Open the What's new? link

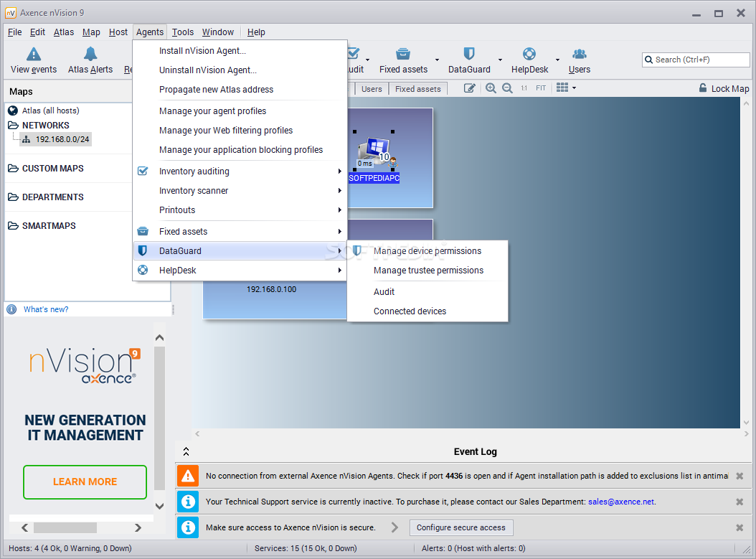pyautogui.click(x=46, y=309)
